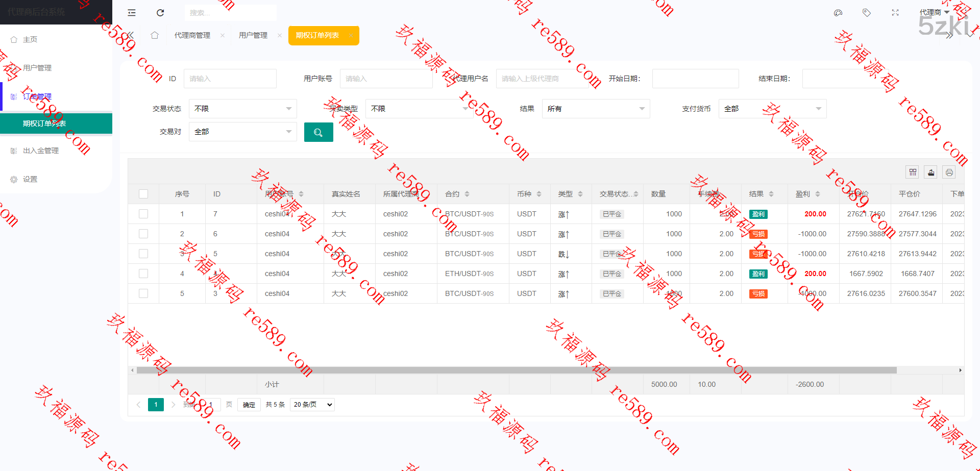
Task: Open the theme palette icon
Action: click(838, 13)
